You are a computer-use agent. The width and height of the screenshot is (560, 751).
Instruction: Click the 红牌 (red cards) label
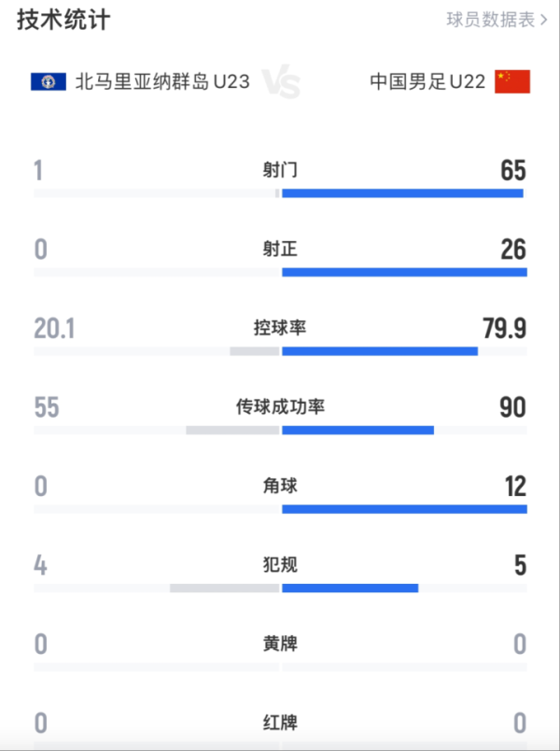(x=280, y=724)
